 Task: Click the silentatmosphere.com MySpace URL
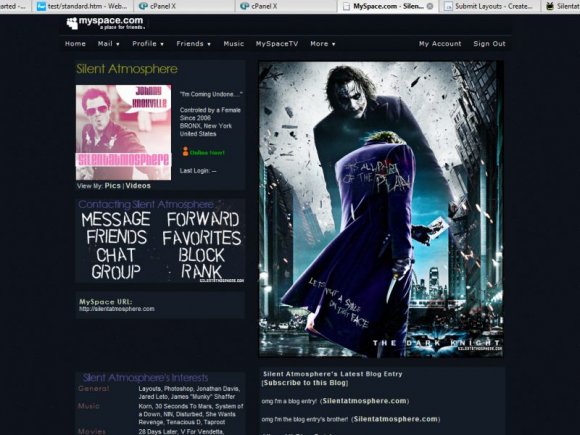click(x=117, y=309)
